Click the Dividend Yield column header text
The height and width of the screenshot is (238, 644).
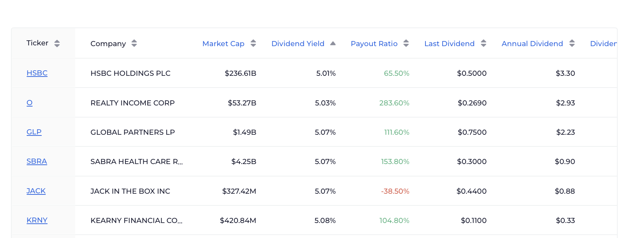click(x=298, y=44)
